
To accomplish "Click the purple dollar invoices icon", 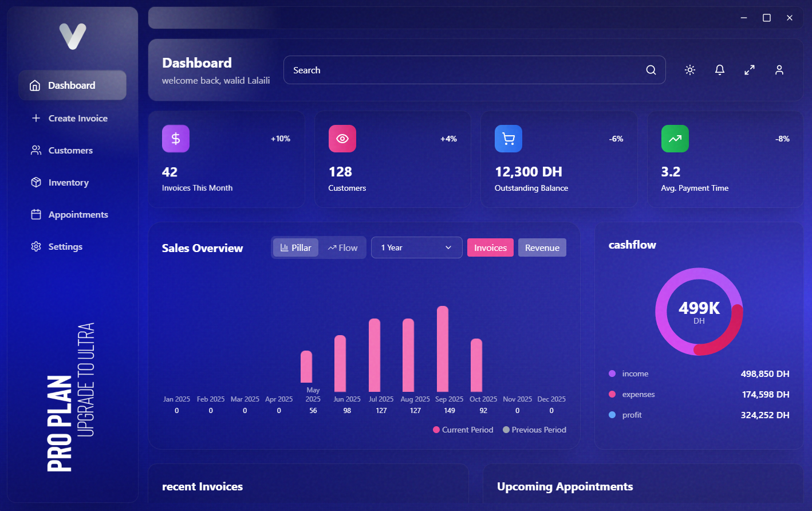I will (176, 139).
